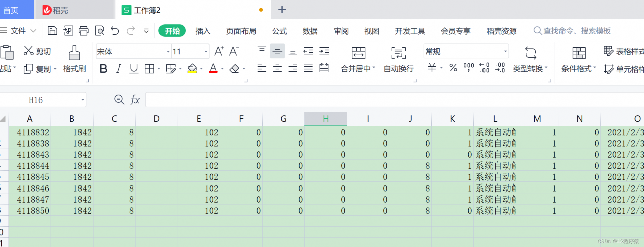Expand the font color dropdown arrow
This screenshot has height=247, width=644.
point(222,69)
